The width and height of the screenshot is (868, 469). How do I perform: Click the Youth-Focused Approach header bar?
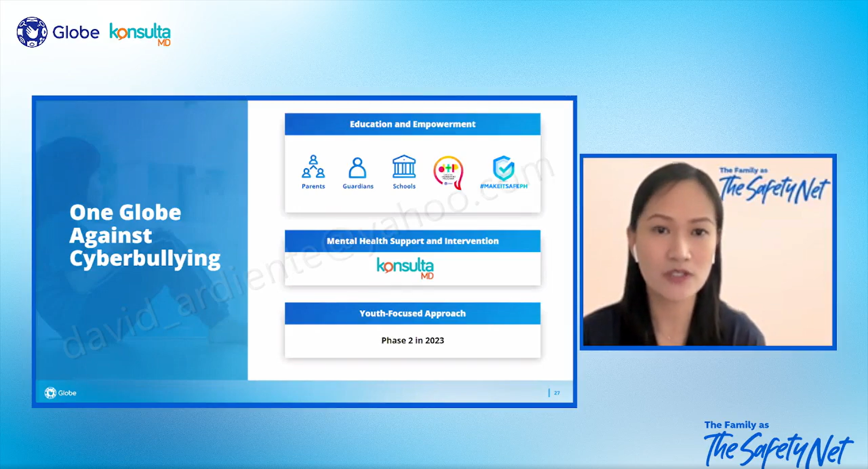point(412,314)
